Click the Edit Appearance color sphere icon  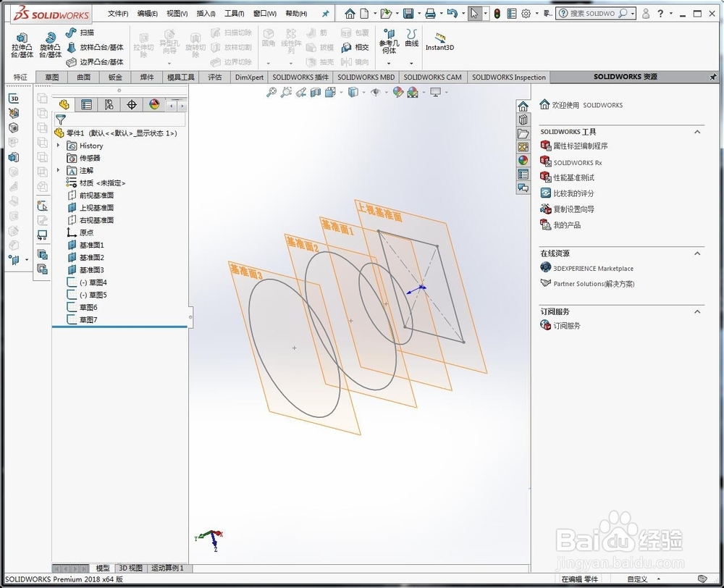click(x=397, y=92)
